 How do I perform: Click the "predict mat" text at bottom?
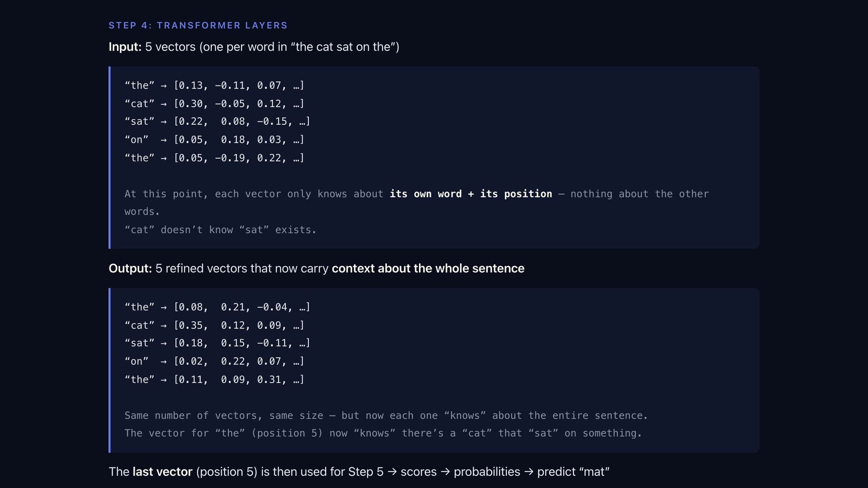(573, 472)
